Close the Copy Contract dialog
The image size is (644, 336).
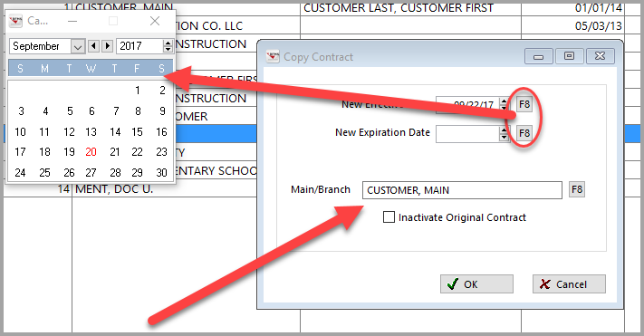coord(600,56)
